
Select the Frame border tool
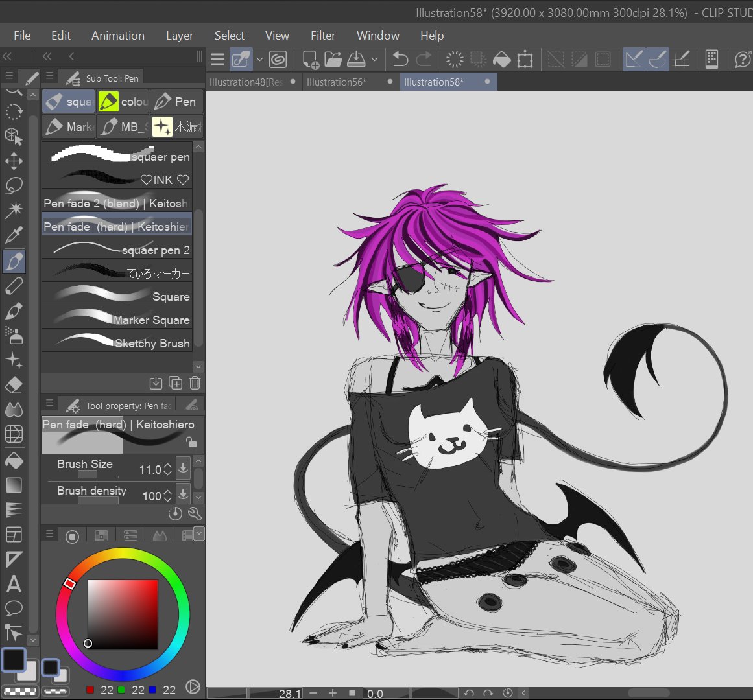tap(14, 534)
